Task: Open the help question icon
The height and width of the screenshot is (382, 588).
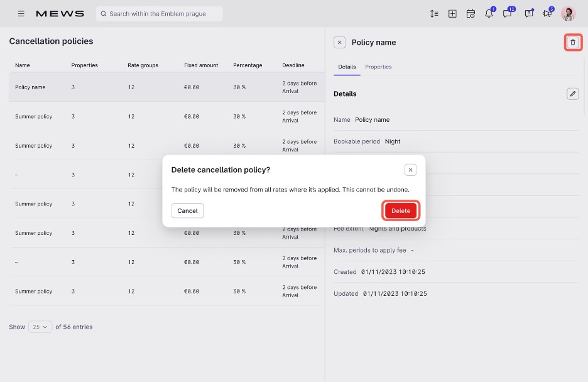Action: click(529, 14)
